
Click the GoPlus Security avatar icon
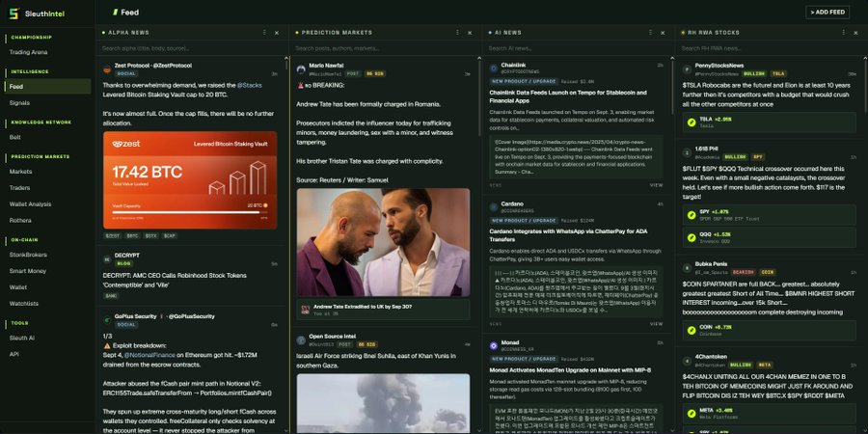[107, 320]
